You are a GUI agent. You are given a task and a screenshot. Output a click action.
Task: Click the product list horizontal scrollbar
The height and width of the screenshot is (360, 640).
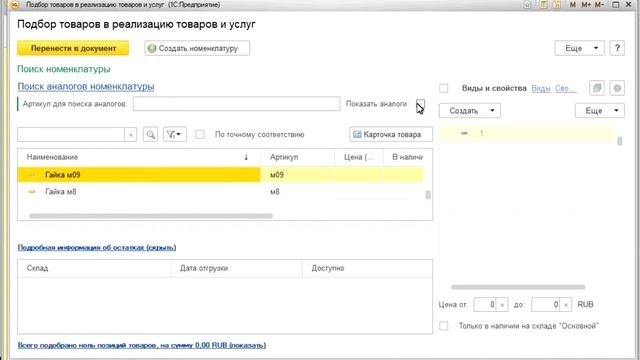(x=151, y=216)
